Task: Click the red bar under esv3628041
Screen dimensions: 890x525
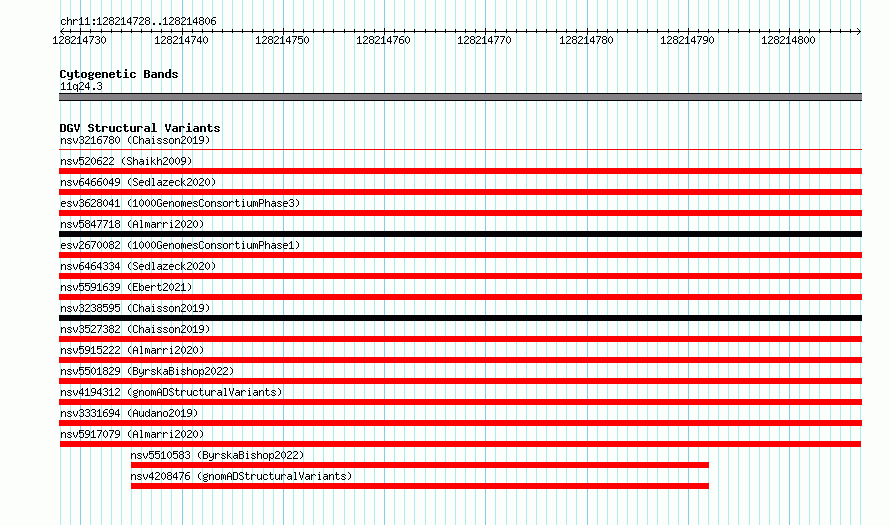Action: pyautogui.click(x=460, y=213)
